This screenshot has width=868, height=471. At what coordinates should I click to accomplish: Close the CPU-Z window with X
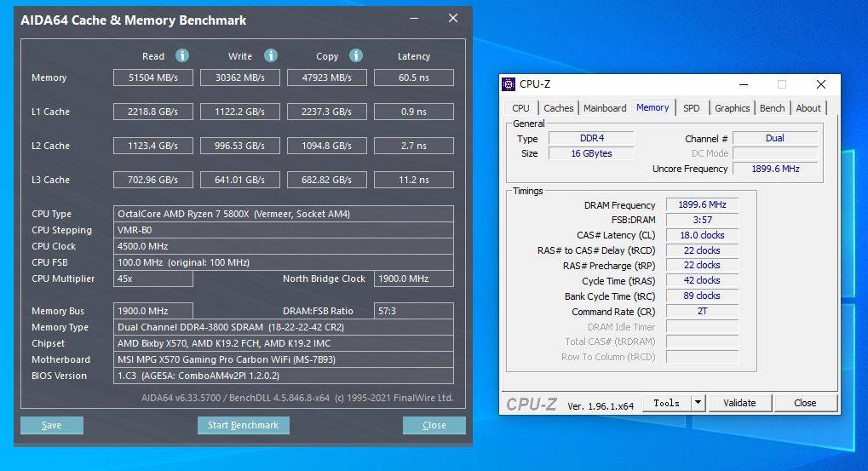tap(821, 84)
